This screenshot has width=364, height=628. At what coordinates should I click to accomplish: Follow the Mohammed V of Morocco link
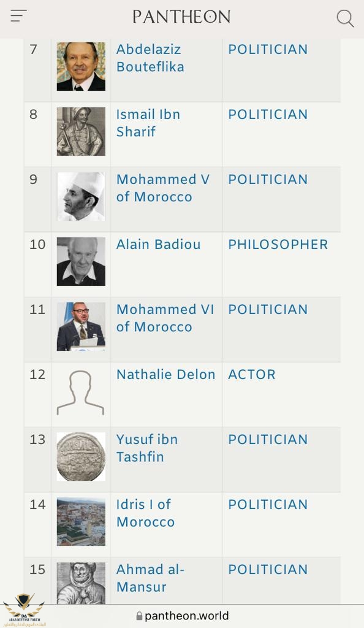[x=163, y=188]
